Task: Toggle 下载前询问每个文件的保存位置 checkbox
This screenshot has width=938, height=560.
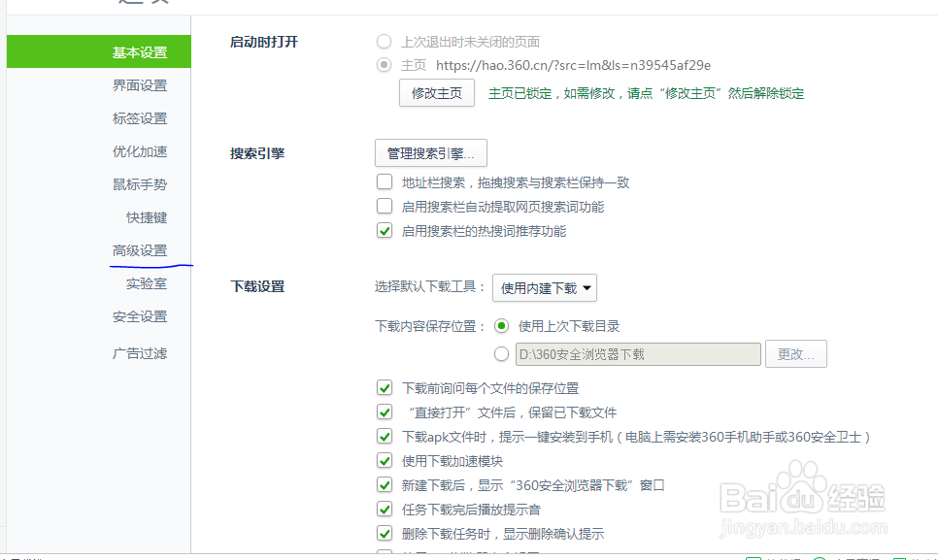Action: click(385, 388)
